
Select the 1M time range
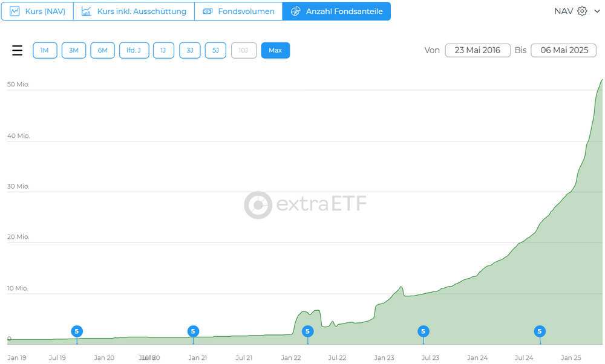click(x=45, y=50)
